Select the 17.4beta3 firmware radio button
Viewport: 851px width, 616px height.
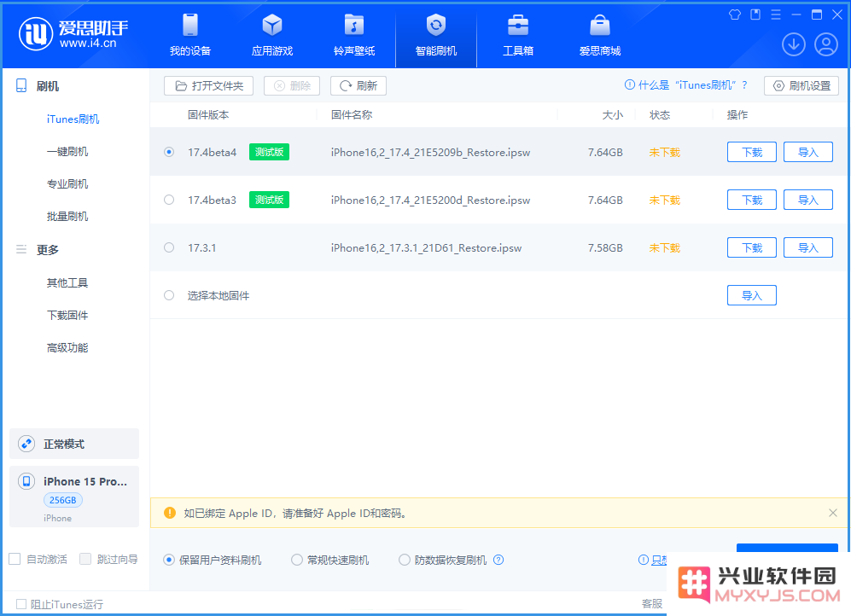tap(169, 200)
